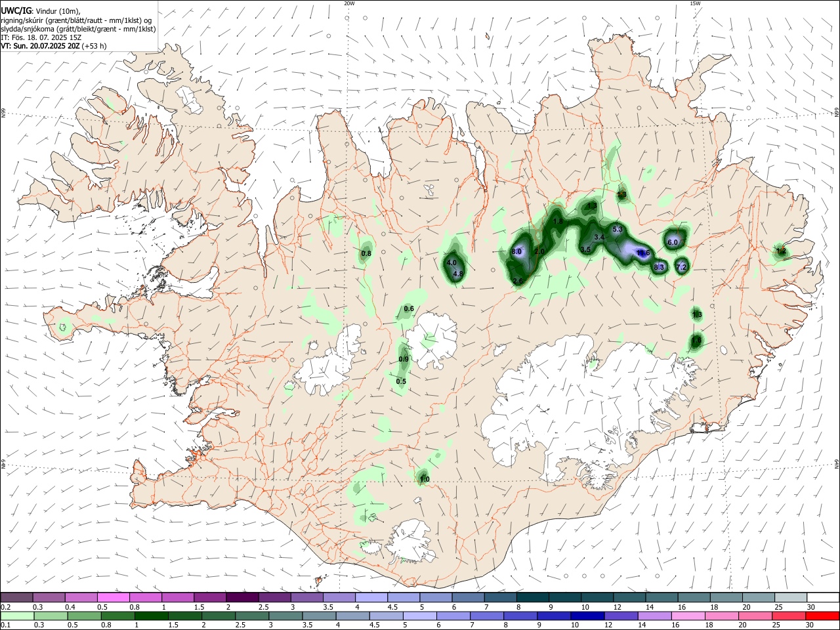
Task: Select the 1.5 mm purple snow swatch
Action: pyautogui.click(x=210, y=598)
